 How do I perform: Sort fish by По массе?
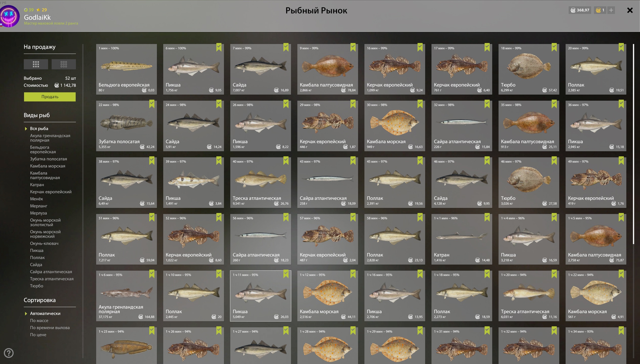39,320
